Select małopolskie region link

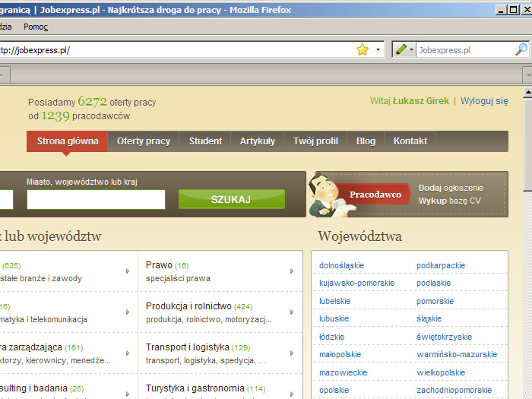340,355
